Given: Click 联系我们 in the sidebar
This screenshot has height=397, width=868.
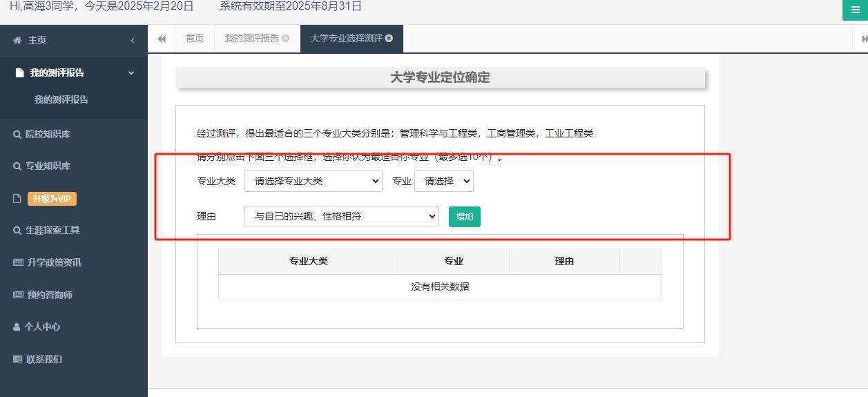Looking at the screenshot, I should pos(44,359).
